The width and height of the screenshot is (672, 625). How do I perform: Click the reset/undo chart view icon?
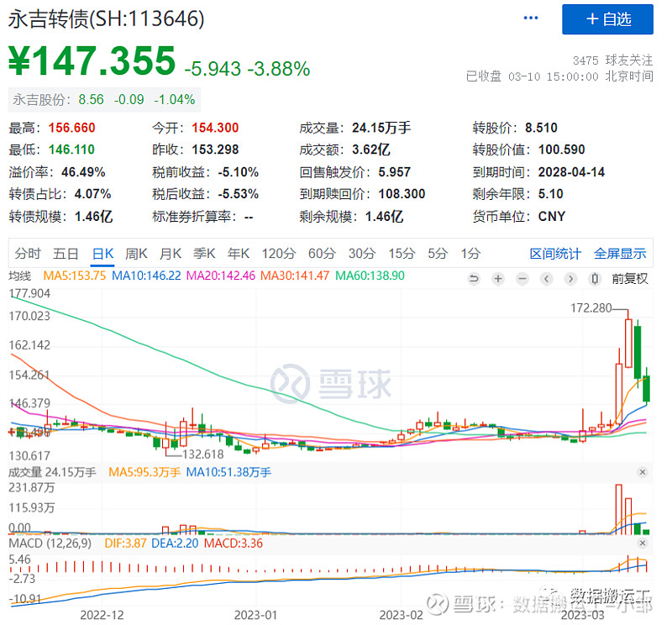[474, 279]
